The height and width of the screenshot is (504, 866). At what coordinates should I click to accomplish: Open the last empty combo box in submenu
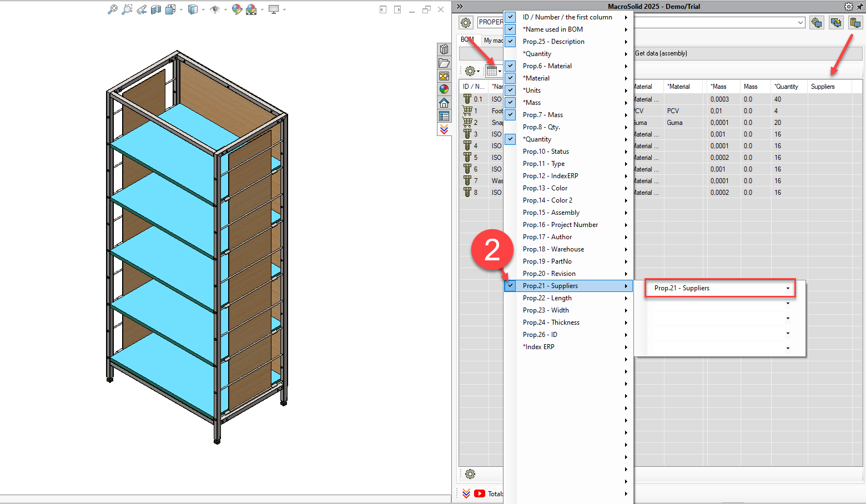point(788,349)
